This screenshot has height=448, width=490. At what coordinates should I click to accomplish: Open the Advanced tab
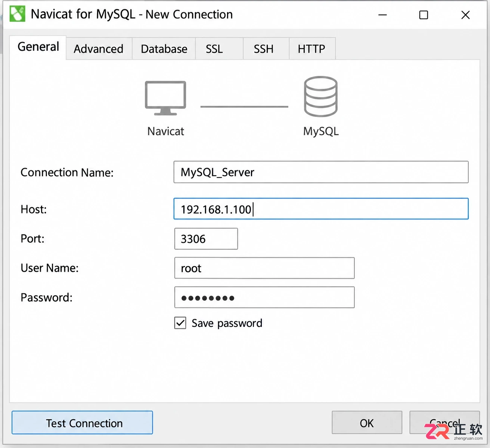pyautogui.click(x=99, y=49)
